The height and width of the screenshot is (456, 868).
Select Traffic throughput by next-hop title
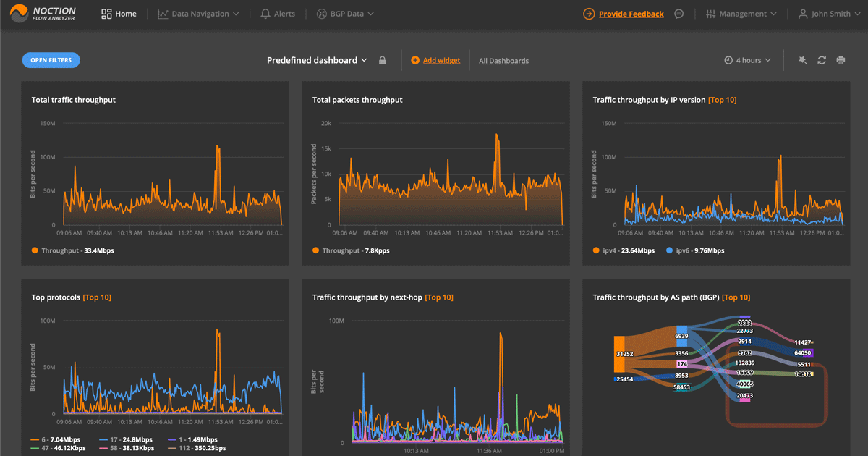pyautogui.click(x=367, y=297)
